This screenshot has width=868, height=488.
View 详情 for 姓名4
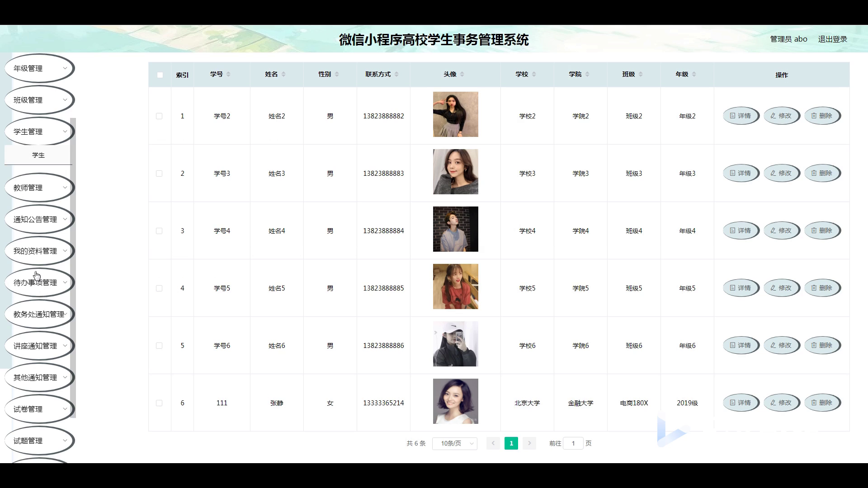coord(741,230)
